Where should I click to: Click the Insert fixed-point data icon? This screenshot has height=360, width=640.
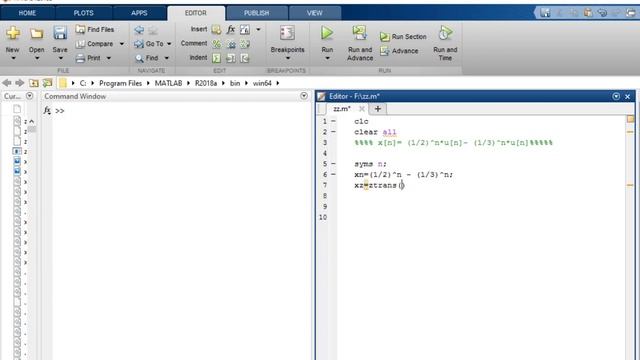click(245, 29)
